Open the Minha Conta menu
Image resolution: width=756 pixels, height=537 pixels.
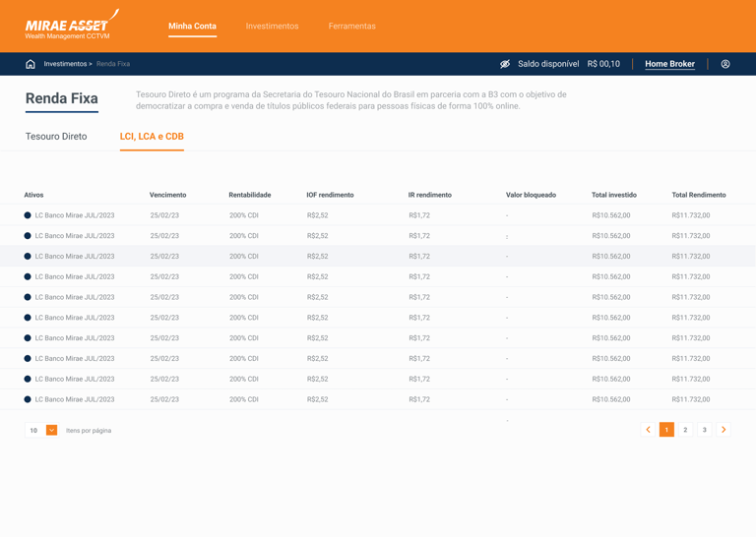pos(192,26)
